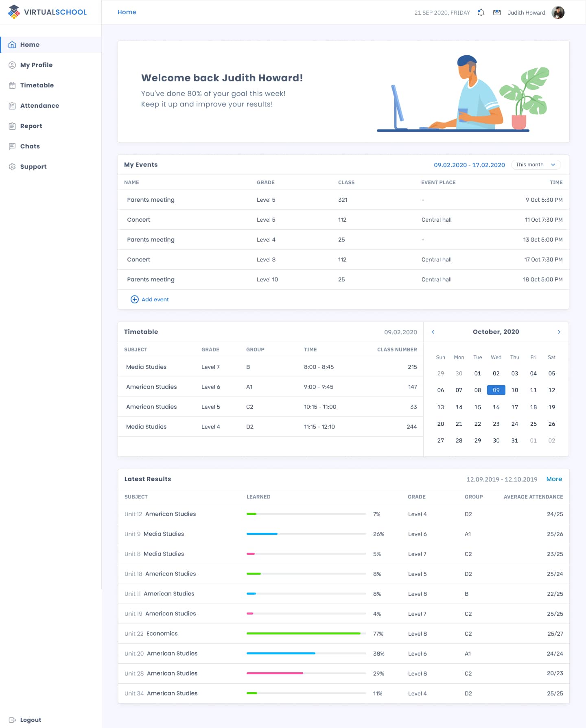Click Level 10 in My Events
Image resolution: width=586 pixels, height=728 pixels.
267,279
